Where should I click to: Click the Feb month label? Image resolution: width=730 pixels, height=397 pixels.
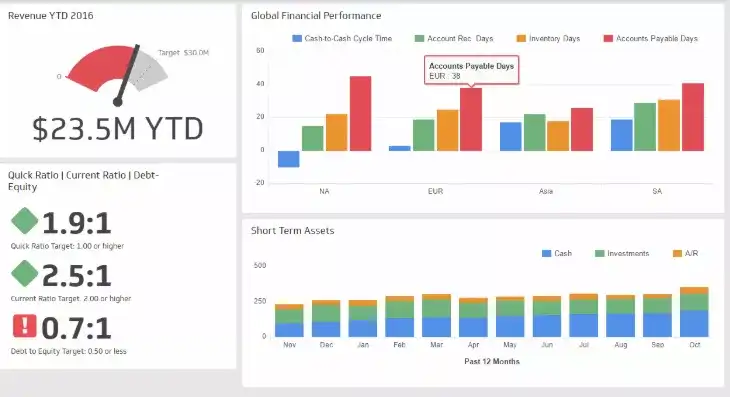click(399, 345)
